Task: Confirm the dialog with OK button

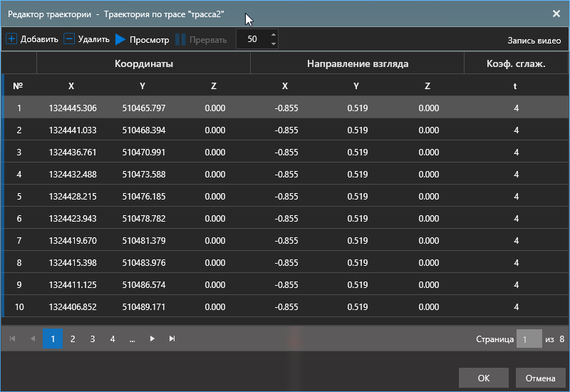Action: point(483,377)
